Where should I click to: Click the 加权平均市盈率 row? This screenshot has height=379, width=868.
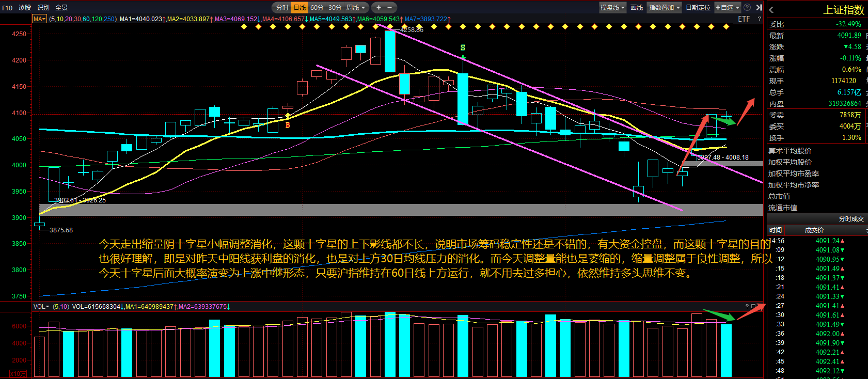click(x=794, y=173)
